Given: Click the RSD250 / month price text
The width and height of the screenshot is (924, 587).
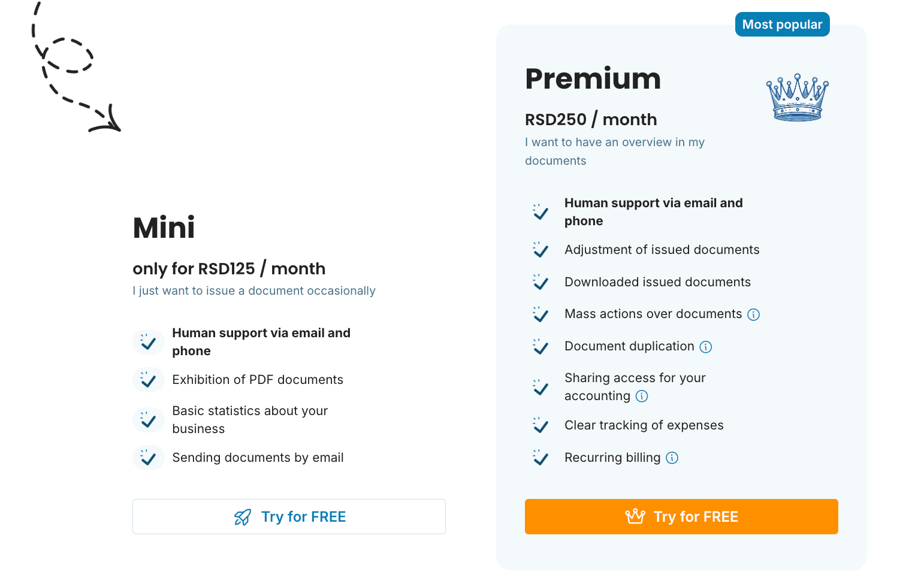Looking at the screenshot, I should [591, 120].
